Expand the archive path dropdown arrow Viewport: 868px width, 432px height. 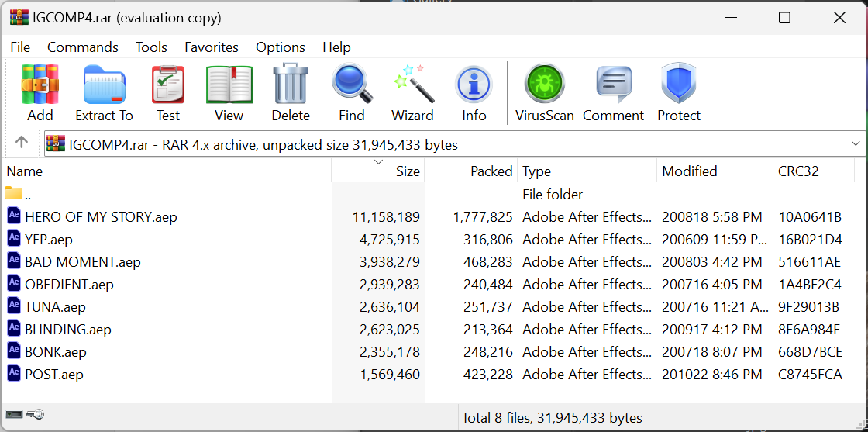pyautogui.click(x=856, y=144)
